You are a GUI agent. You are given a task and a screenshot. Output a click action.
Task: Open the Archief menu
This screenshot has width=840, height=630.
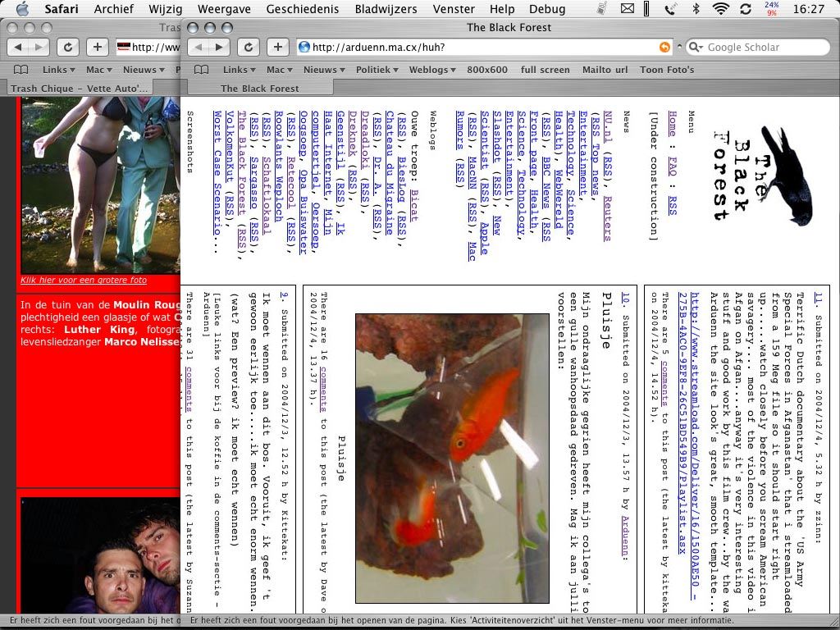[x=113, y=8]
